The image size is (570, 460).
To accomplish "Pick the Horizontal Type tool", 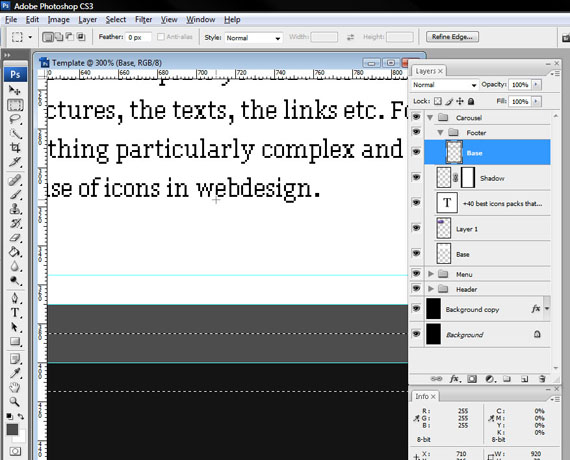I will point(15,313).
